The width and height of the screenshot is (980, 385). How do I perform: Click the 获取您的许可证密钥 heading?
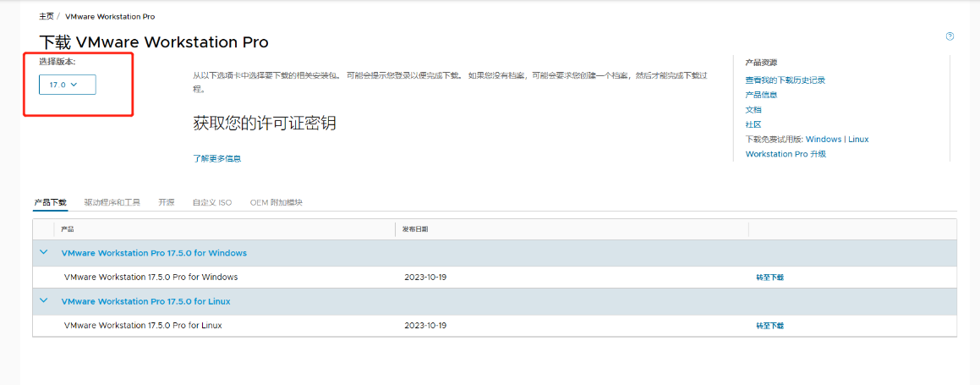click(265, 124)
